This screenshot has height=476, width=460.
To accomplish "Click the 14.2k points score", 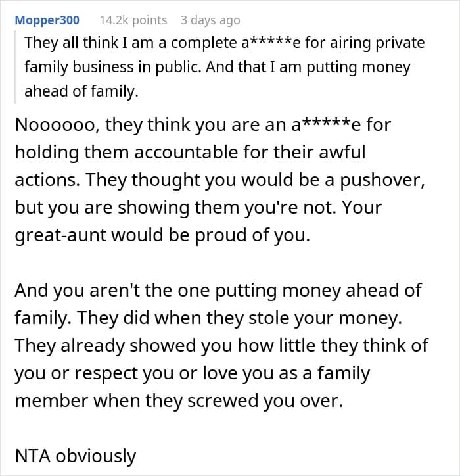I will point(133,20).
